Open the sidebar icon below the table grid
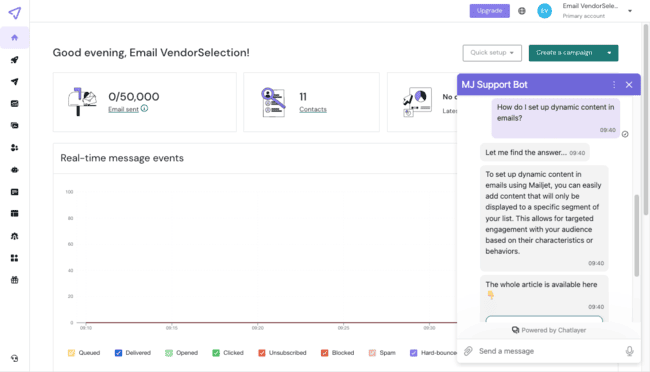650x372 pixels. (x=15, y=236)
